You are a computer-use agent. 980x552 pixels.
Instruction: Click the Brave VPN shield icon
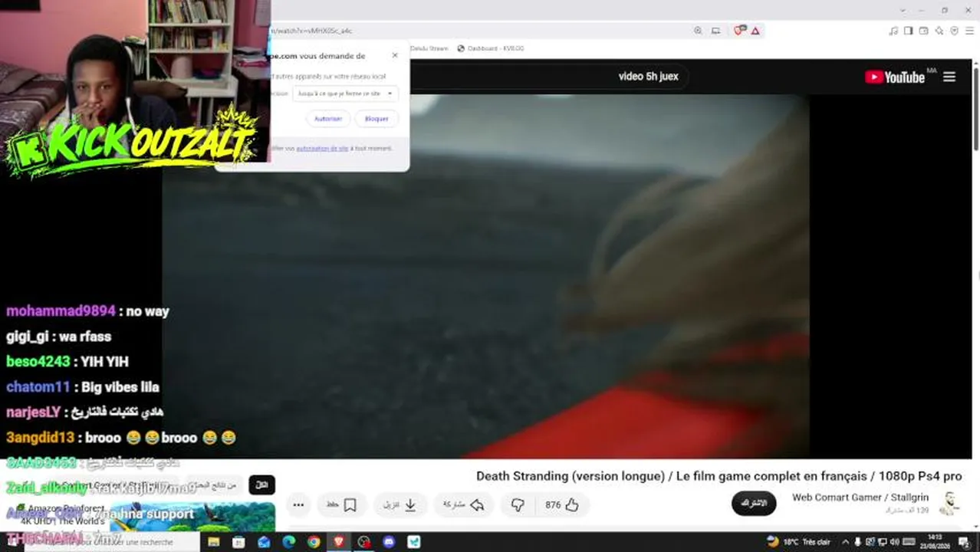click(955, 31)
